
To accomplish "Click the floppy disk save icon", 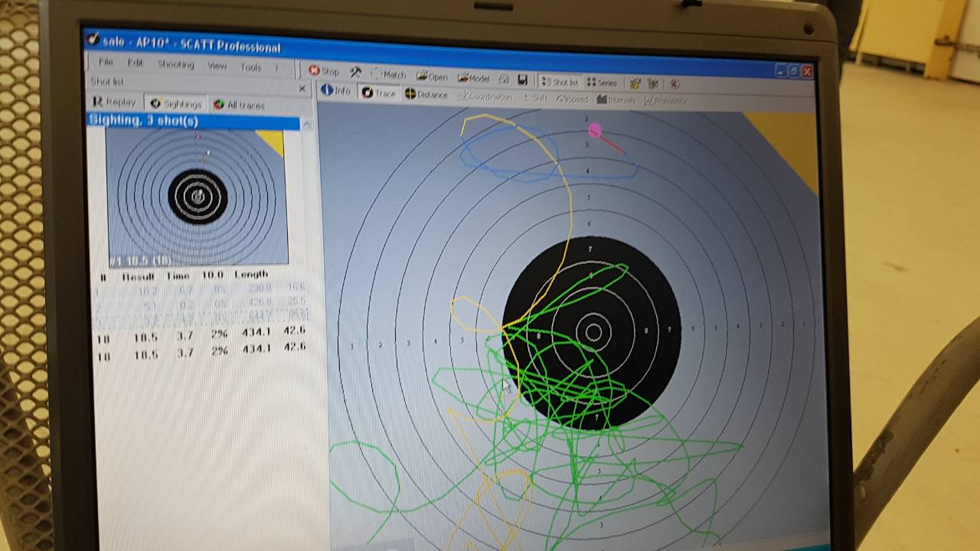I will pos(522,80).
